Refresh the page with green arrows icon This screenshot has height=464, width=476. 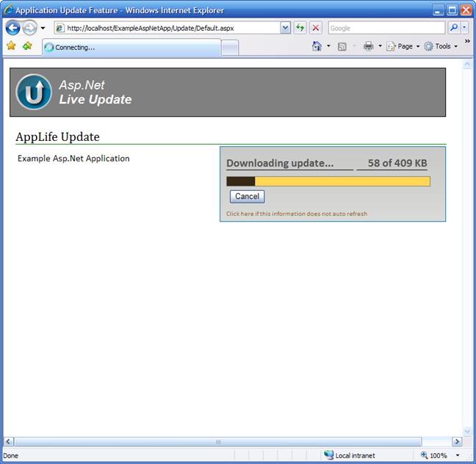click(x=300, y=28)
